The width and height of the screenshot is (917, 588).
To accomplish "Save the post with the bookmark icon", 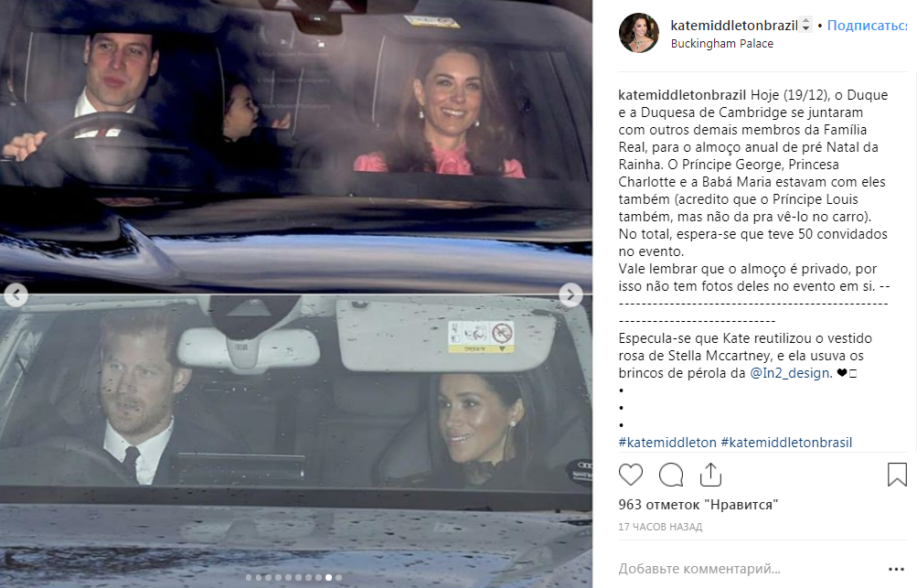I will tap(897, 475).
